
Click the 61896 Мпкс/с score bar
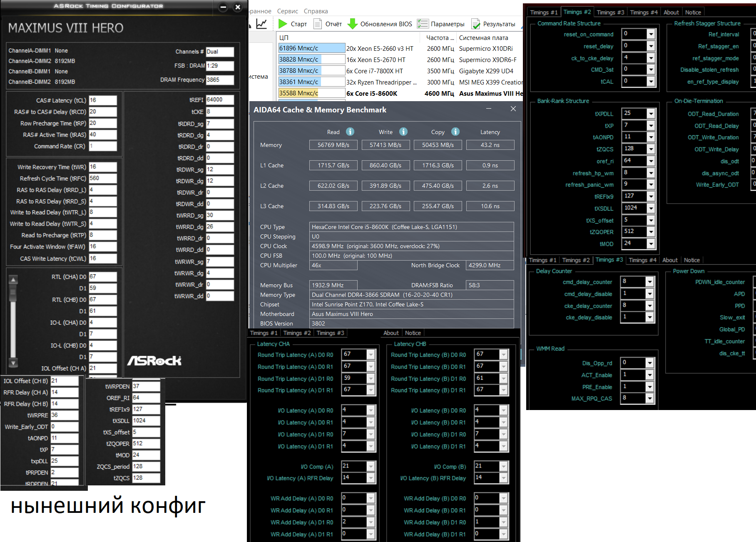coord(312,48)
